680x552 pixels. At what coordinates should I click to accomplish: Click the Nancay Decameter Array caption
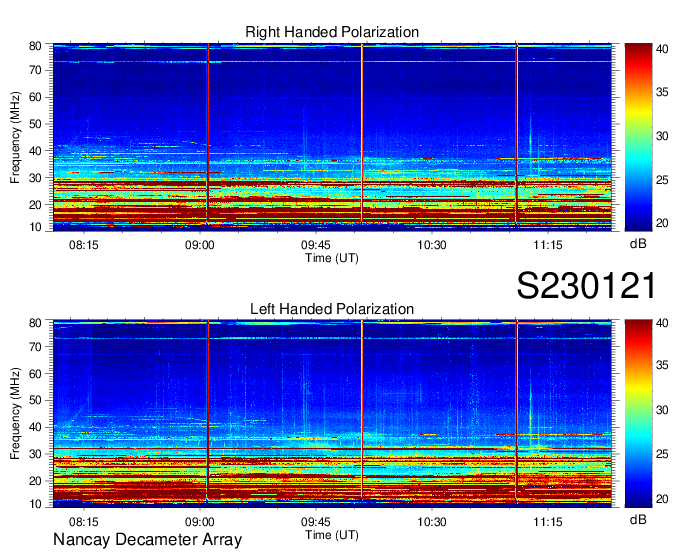147,539
